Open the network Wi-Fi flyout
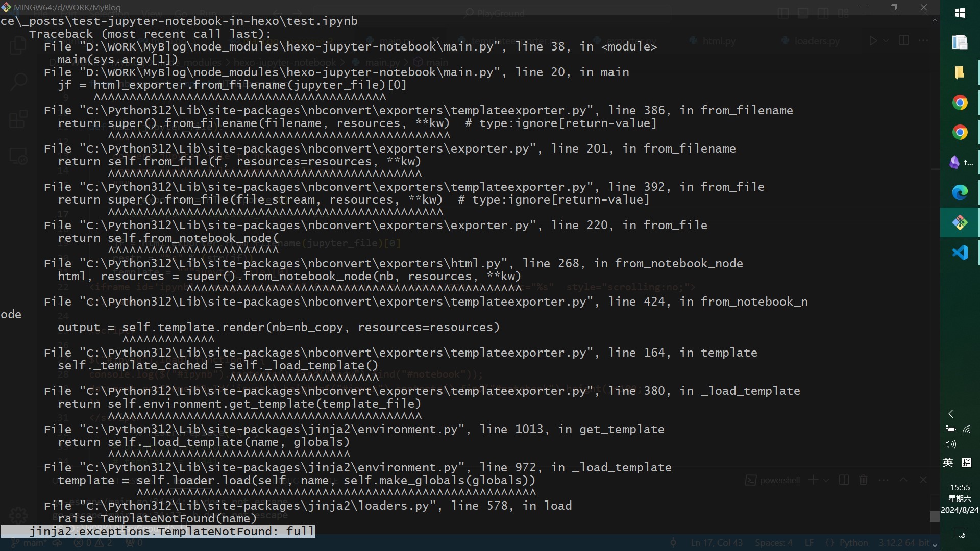980x551 pixels. pos(967,430)
